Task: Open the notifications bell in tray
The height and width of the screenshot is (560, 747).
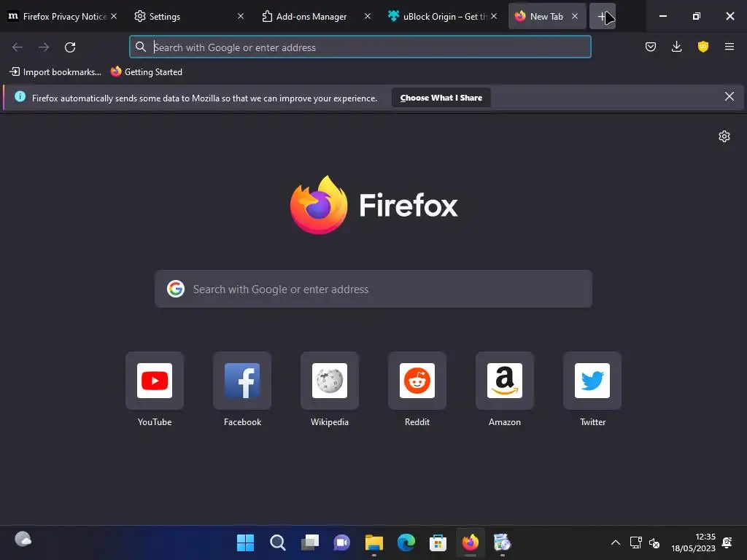Action: tap(727, 542)
